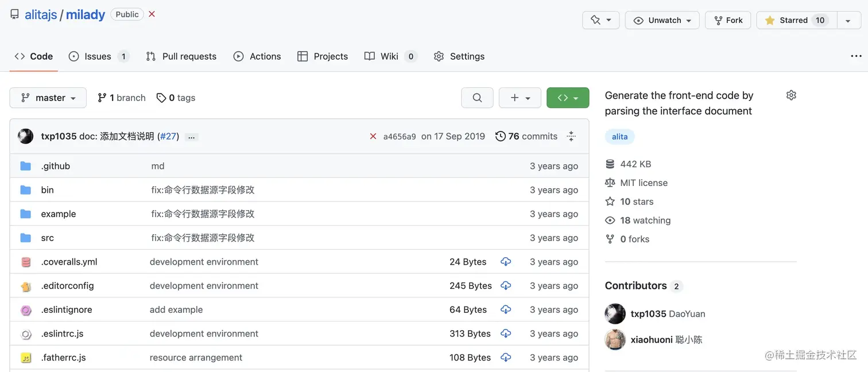Open the master branch dropdown
Image resolution: width=868 pixels, height=372 pixels.
[48, 98]
